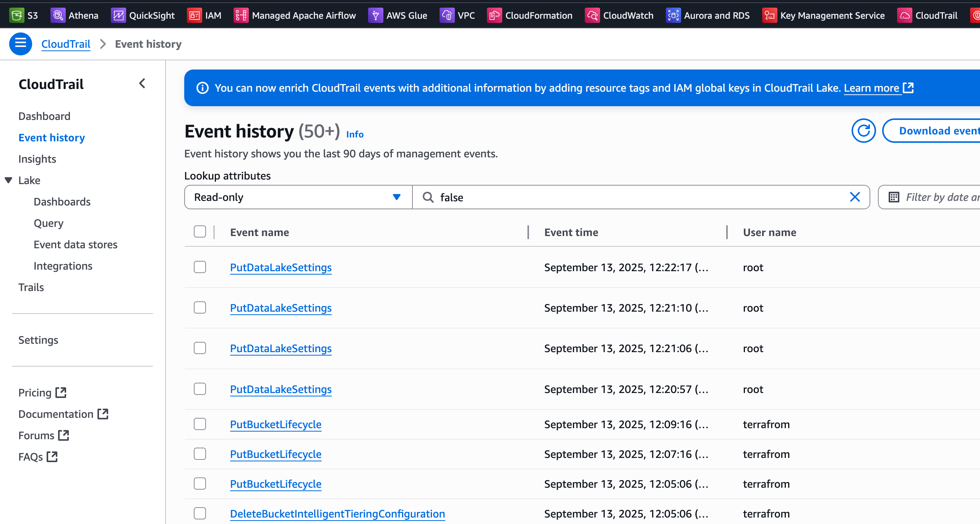Screen dimensions: 980x524
Task: Check the first PutDataLakeSettings event row
Action: point(200,267)
